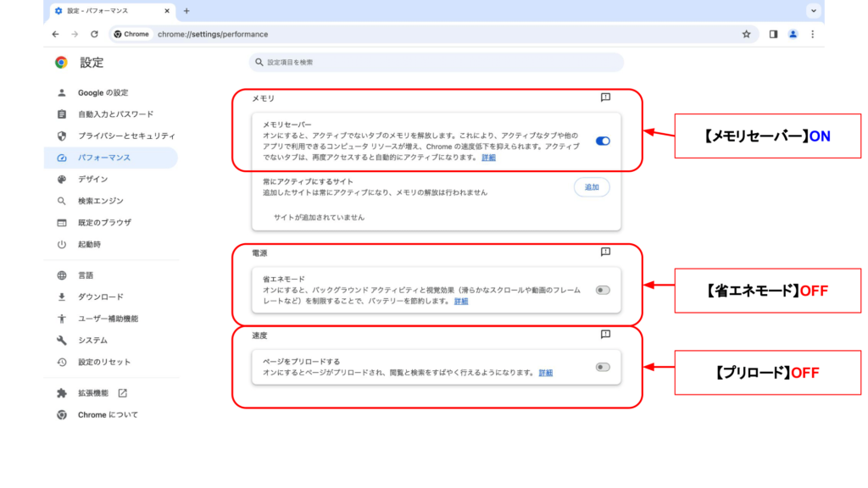Image resolution: width=868 pixels, height=488 pixels.
Task: Click the 設定項目を検索 search field
Action: 437,63
